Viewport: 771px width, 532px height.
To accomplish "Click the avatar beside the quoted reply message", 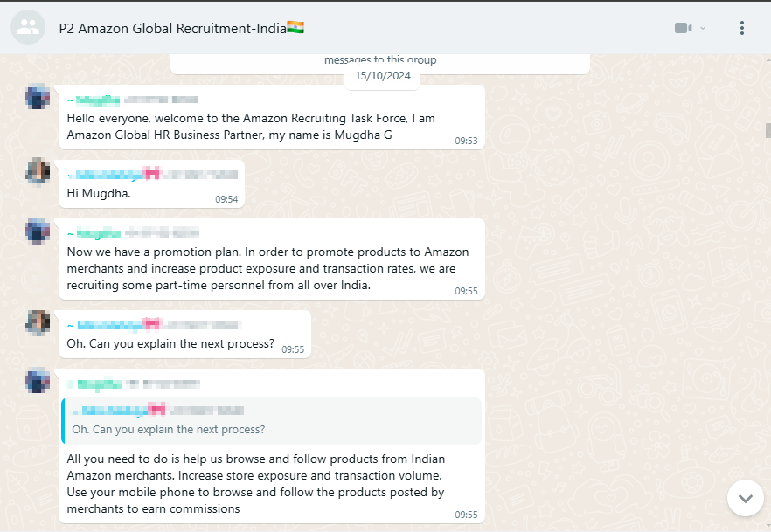I will tap(38, 381).
